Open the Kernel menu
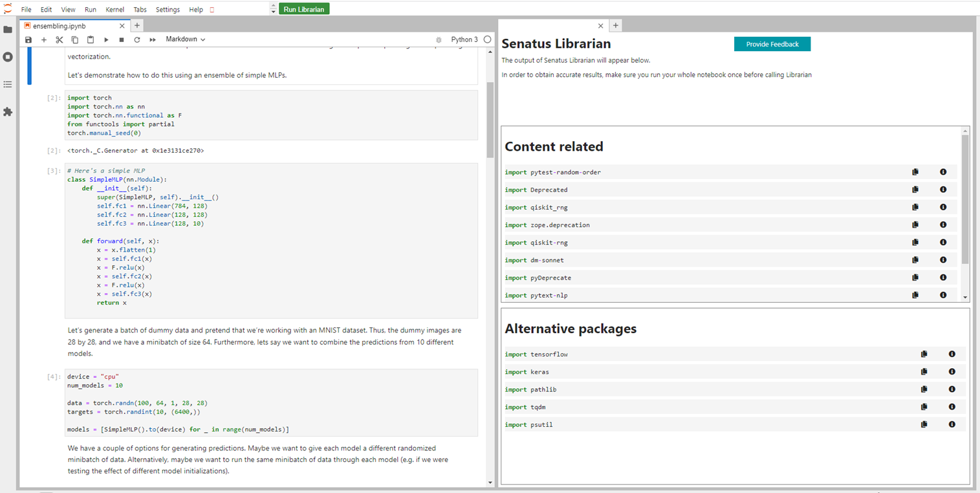The width and height of the screenshot is (980, 493). coord(115,10)
